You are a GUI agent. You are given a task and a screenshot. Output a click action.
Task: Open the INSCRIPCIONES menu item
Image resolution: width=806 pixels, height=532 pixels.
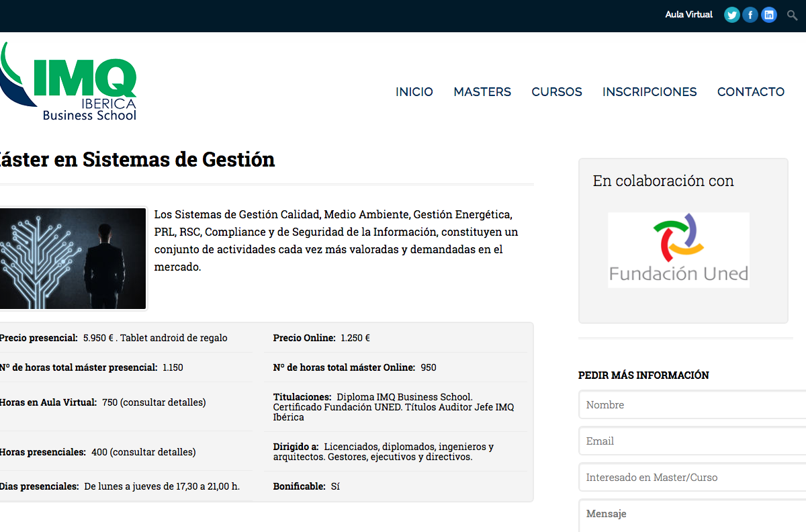point(650,92)
